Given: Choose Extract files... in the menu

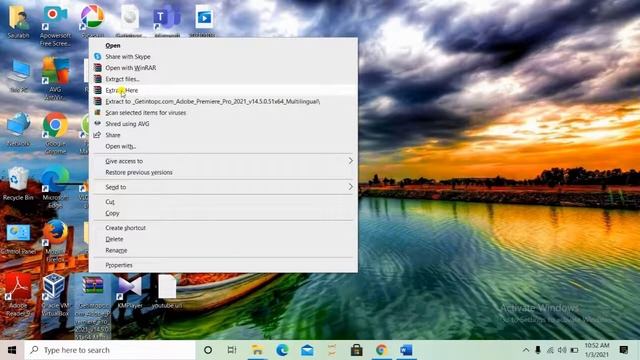Looking at the screenshot, I should (x=223, y=79).
